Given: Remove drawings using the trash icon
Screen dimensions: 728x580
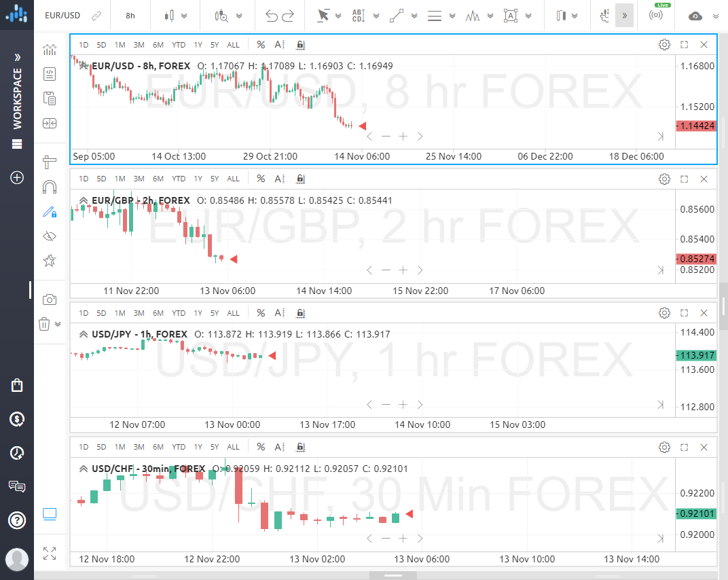Looking at the screenshot, I should (45, 324).
